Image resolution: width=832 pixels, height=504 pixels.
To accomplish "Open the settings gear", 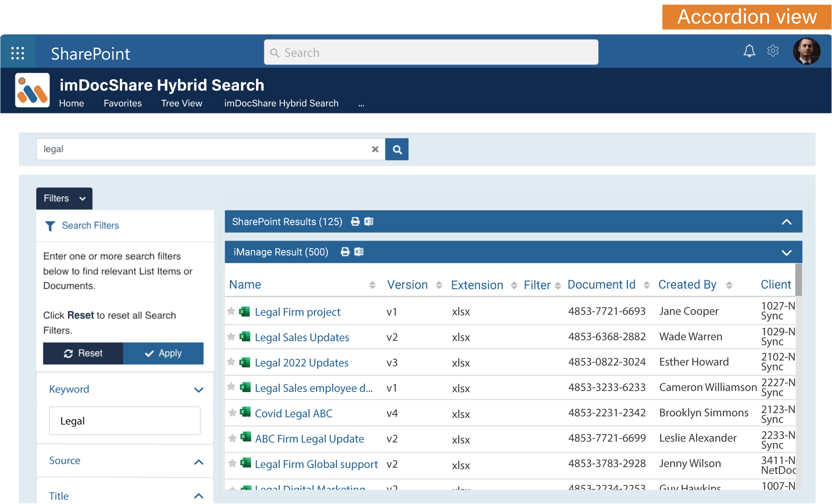I will [x=773, y=51].
